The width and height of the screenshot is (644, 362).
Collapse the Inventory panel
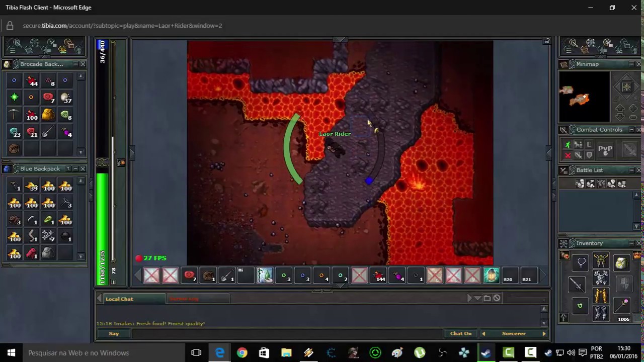tap(631, 243)
